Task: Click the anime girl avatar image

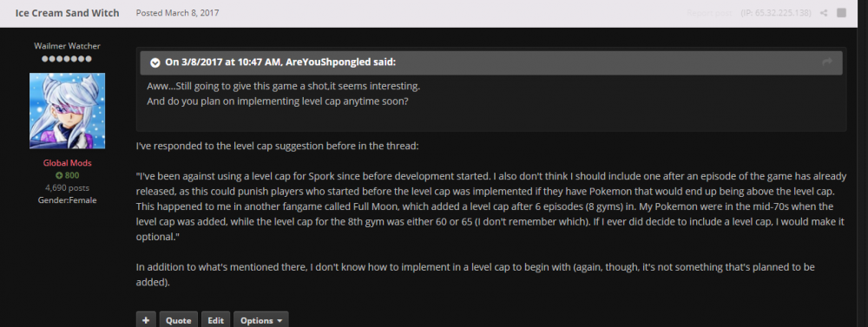Action: tap(67, 111)
